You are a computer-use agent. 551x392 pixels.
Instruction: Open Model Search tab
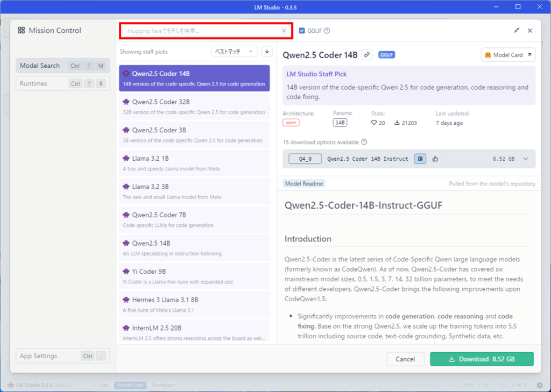tap(63, 66)
